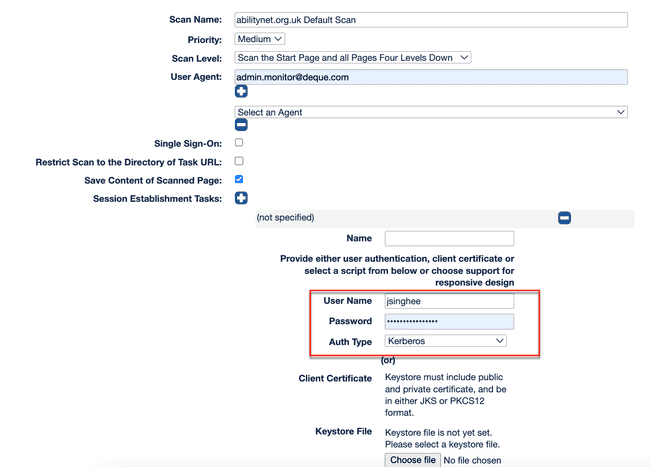Open the Priority dropdown
Screen dimensions: 650x467
260,39
